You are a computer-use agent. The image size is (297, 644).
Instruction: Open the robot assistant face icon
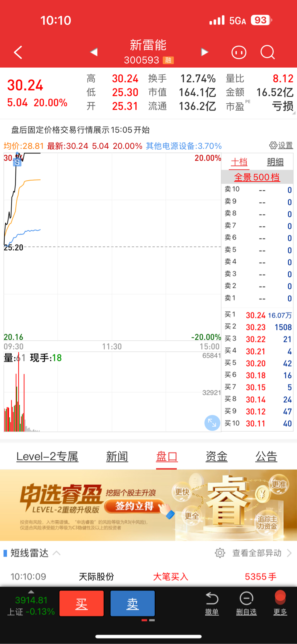tap(239, 52)
